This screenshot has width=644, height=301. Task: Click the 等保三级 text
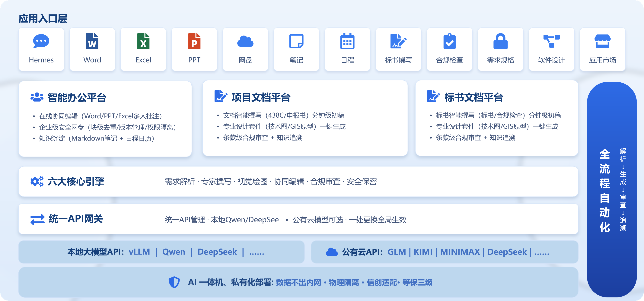417,283
